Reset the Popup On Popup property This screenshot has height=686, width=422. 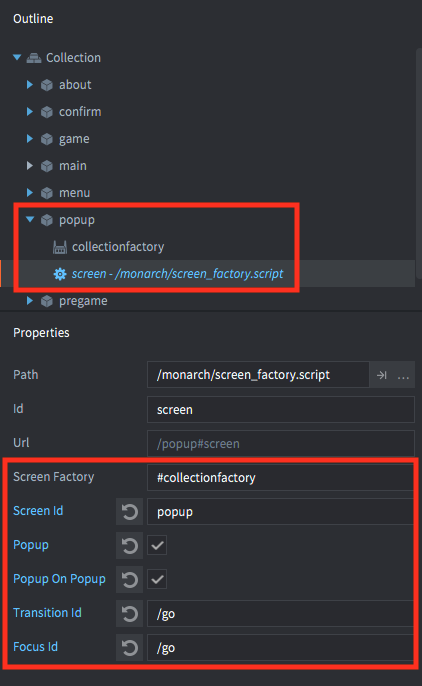tap(129, 580)
